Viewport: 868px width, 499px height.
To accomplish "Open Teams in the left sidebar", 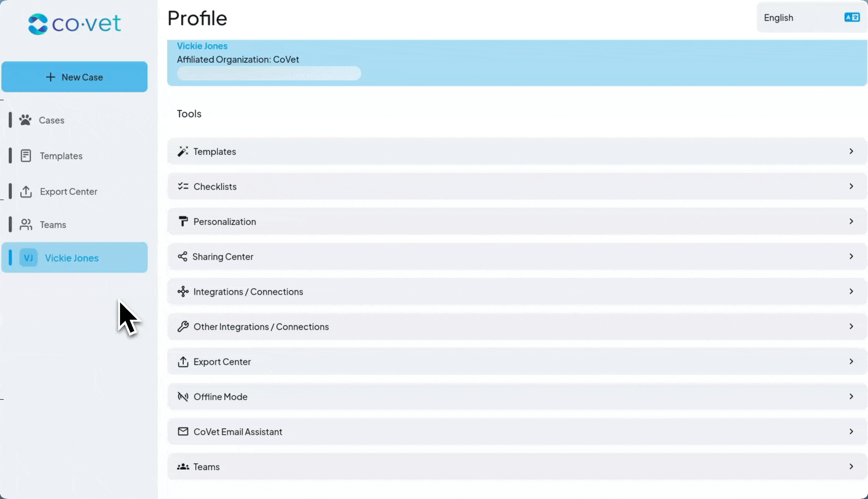I will tap(53, 225).
